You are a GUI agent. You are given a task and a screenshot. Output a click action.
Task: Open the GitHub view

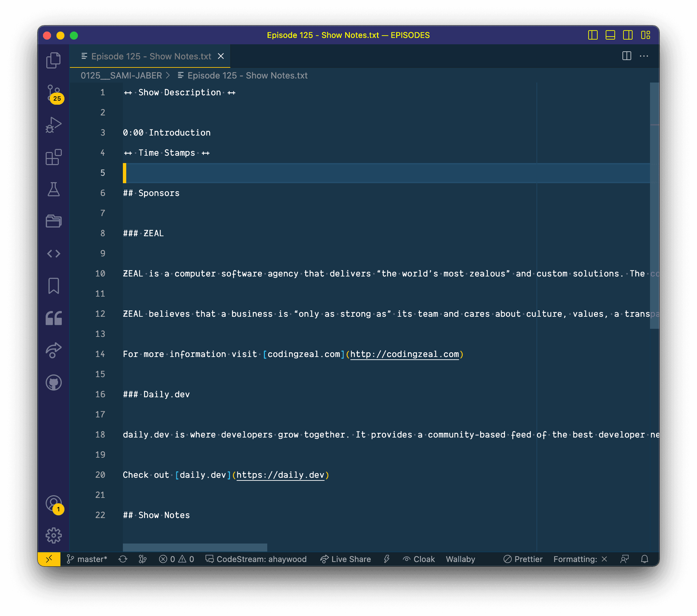(53, 382)
